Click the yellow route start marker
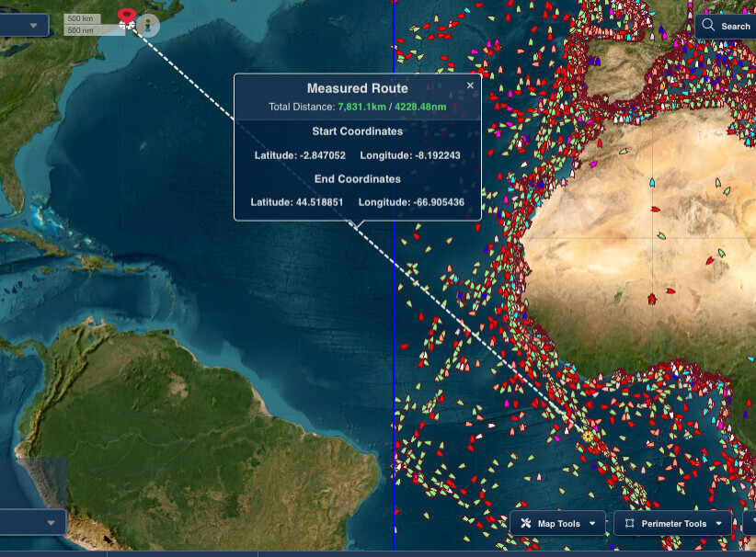Screen dimensions: 756x557 click(589, 435)
